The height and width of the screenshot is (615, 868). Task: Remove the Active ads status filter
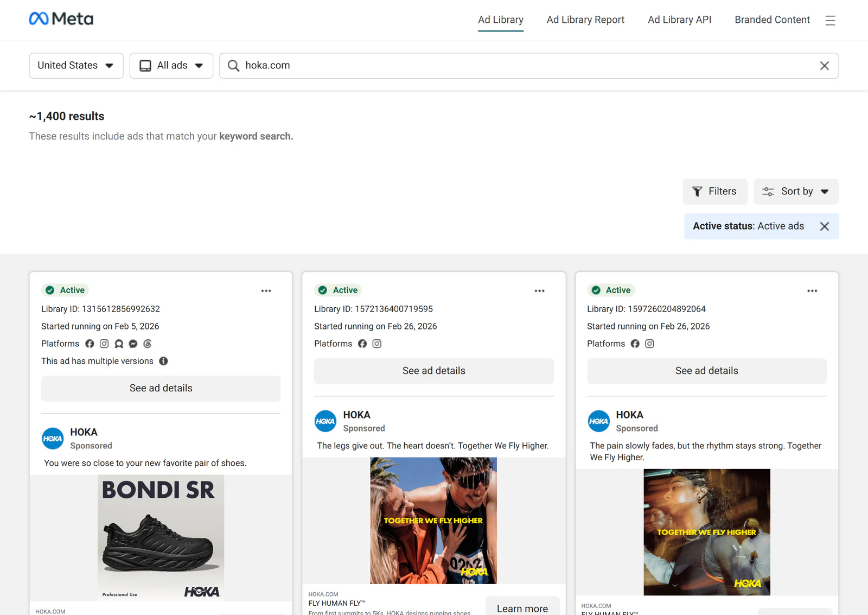pos(824,226)
